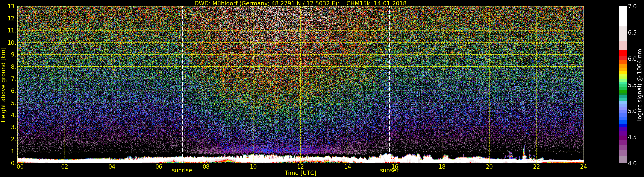Click the 'sunset' label below the time axis

pos(389,171)
